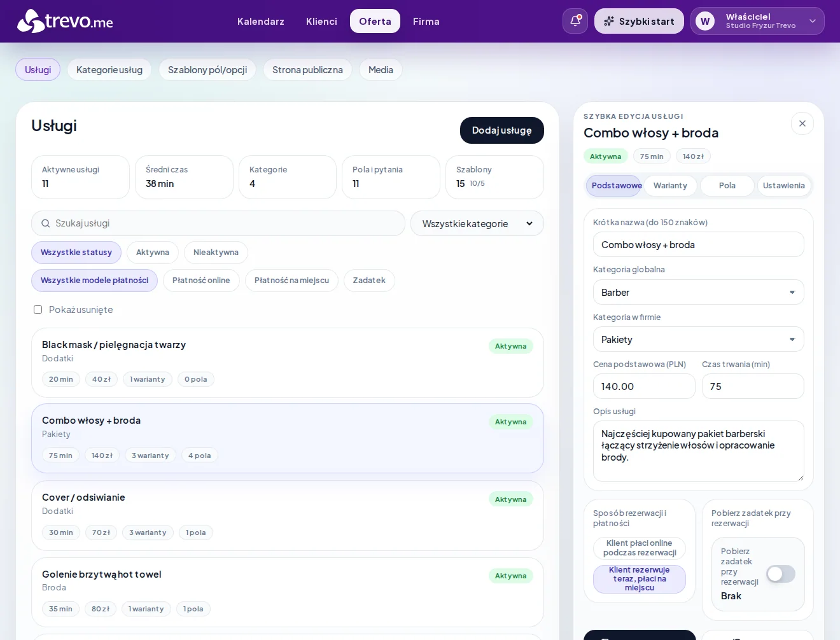Click the 75 min badge in edit panel
The width and height of the screenshot is (840, 640).
(652, 157)
